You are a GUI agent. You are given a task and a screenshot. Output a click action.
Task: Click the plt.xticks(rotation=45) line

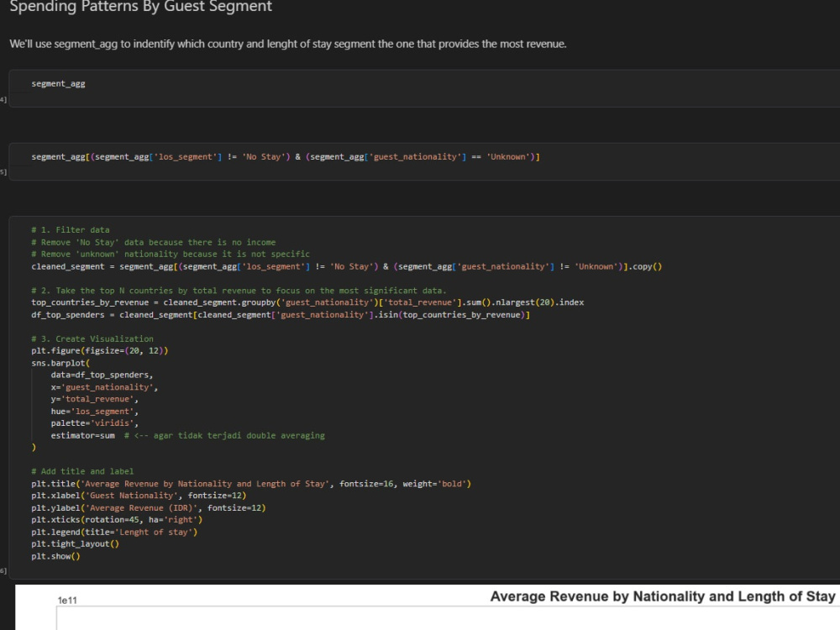(x=117, y=520)
